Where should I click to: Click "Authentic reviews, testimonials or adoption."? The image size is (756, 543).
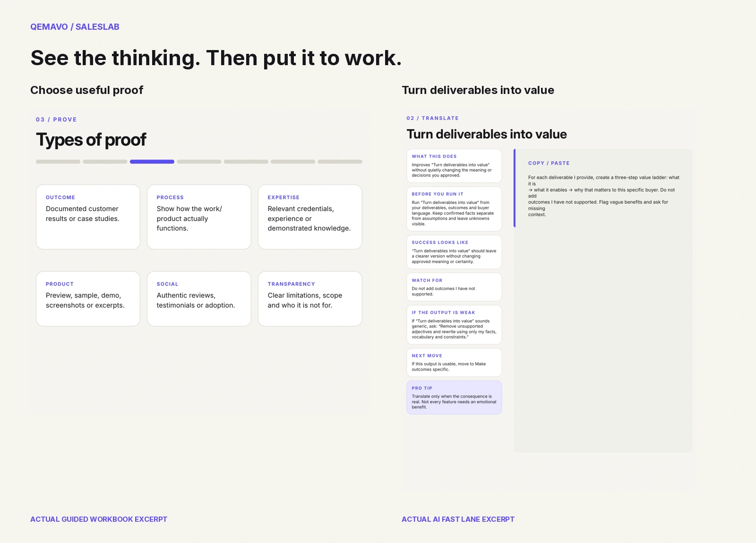pyautogui.click(x=196, y=300)
